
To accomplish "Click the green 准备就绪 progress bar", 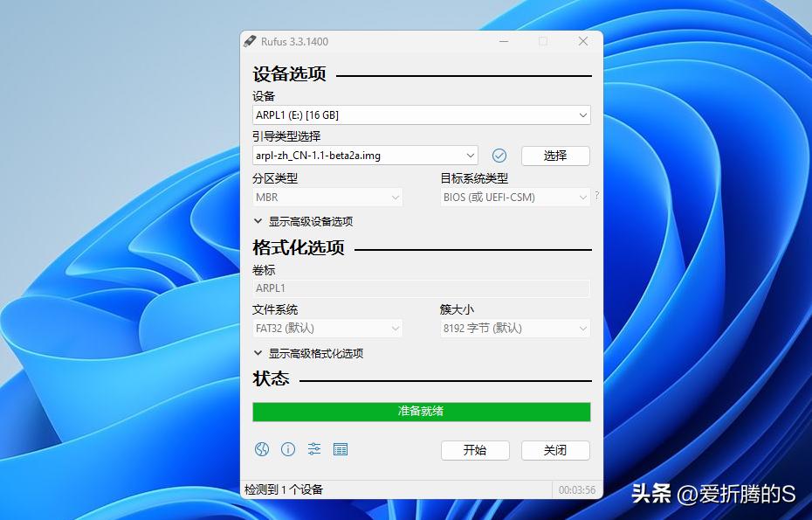I will pyautogui.click(x=422, y=412).
